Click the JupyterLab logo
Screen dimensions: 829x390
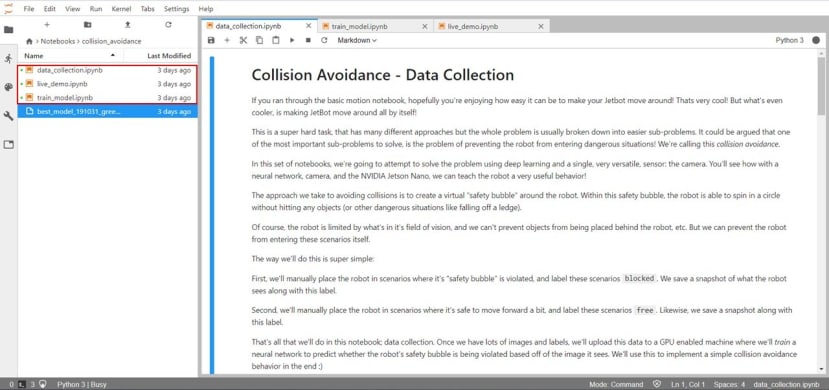(x=8, y=8)
